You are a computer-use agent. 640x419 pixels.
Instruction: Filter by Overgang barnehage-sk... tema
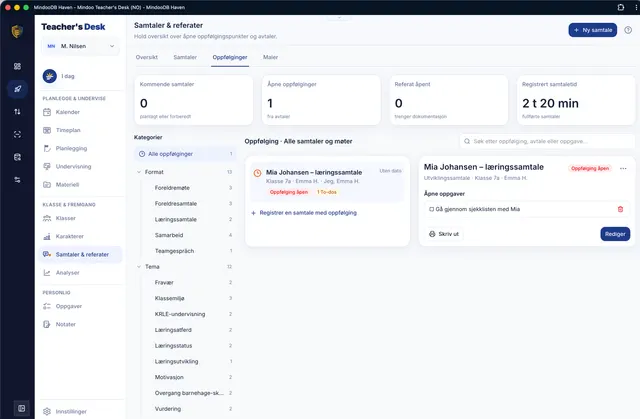(x=189, y=393)
